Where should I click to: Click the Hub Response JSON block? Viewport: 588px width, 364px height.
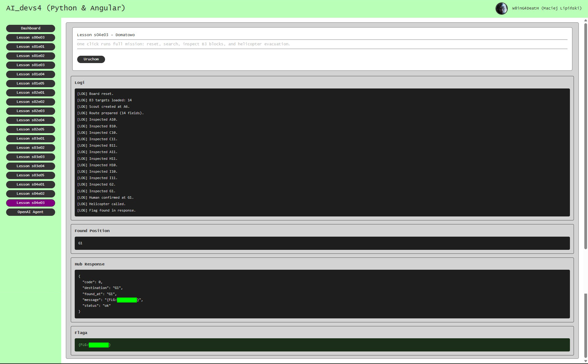pyautogui.click(x=322, y=294)
